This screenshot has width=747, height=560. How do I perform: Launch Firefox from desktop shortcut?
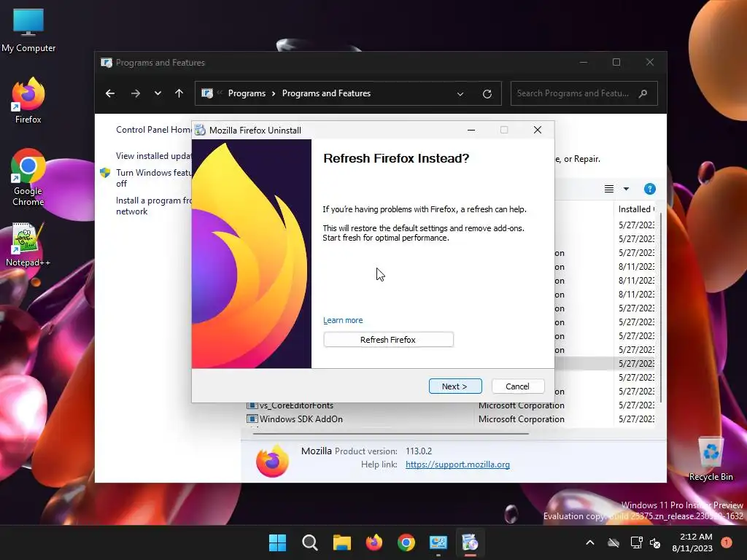28,101
